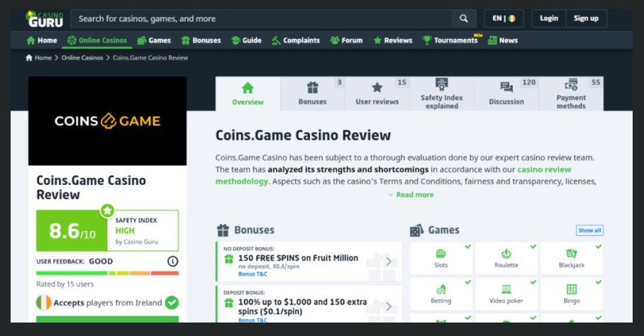Open the EN language selector
Image resolution: width=644 pixels, height=336 pixels.
click(504, 18)
